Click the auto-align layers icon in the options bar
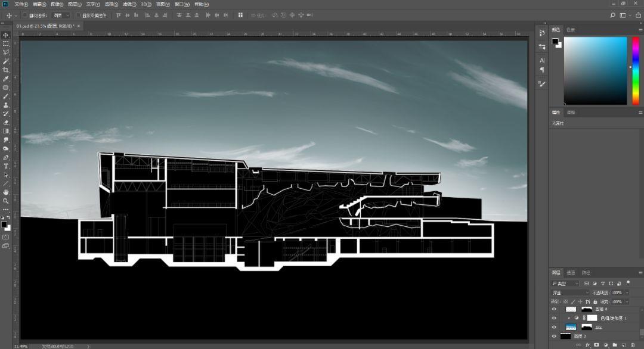The image size is (644, 349). point(240,15)
